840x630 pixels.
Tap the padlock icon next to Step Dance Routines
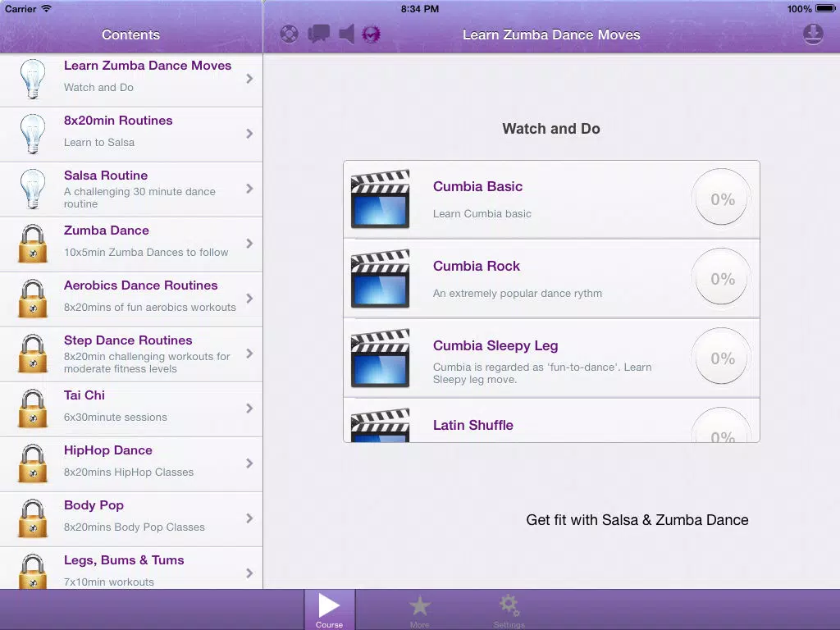pos(33,354)
